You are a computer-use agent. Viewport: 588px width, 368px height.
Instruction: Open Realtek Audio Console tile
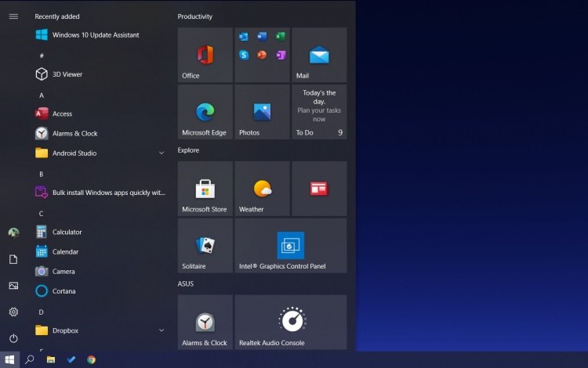click(x=291, y=322)
